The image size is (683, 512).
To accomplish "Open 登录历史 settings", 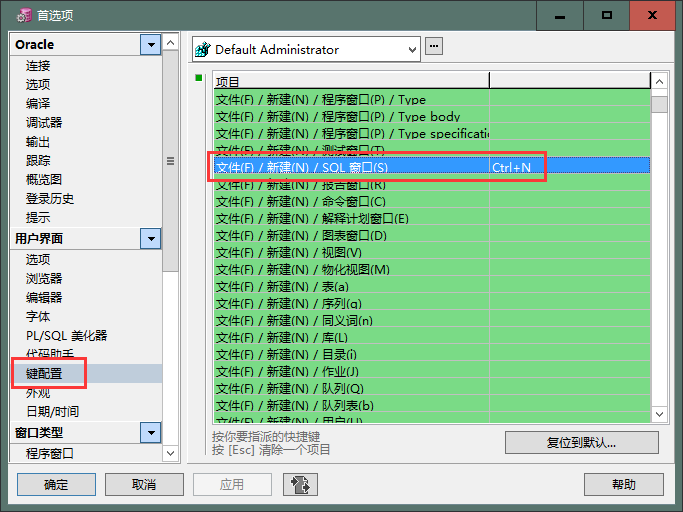I will [50, 198].
